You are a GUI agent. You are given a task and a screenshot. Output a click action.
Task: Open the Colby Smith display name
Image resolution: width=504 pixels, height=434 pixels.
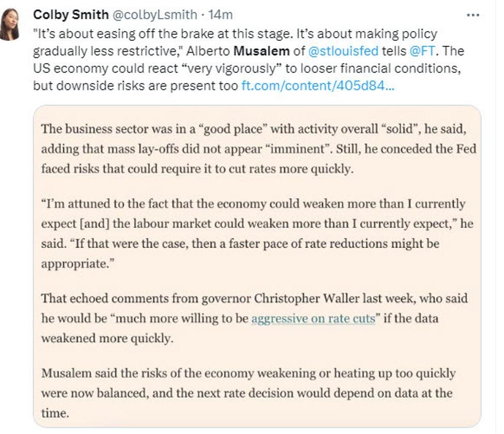coord(70,15)
